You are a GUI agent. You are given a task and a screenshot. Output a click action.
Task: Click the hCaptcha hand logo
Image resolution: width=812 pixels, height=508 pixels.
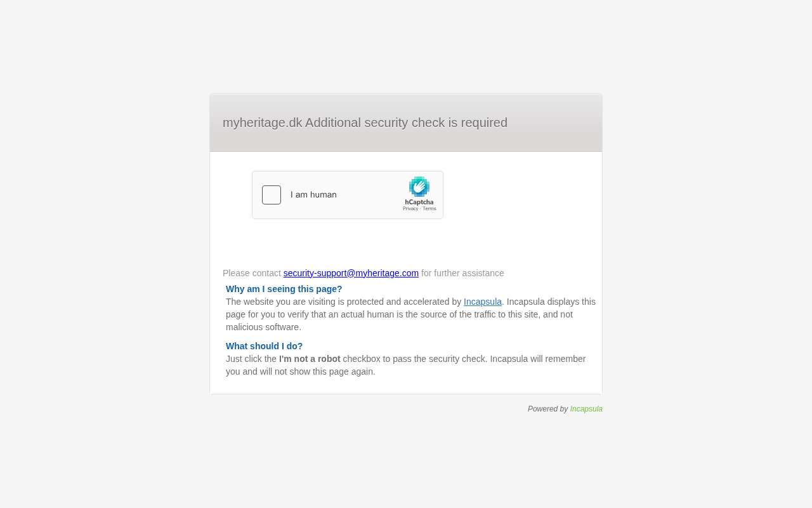(419, 187)
